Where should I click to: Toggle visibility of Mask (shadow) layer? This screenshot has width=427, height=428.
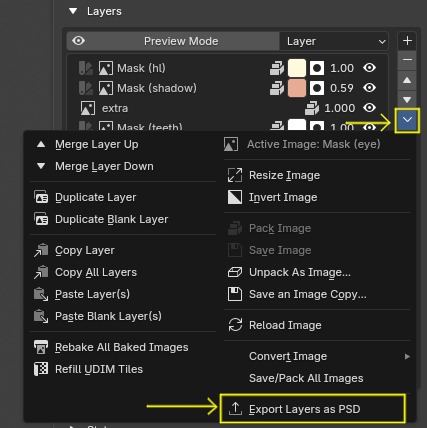pos(369,88)
